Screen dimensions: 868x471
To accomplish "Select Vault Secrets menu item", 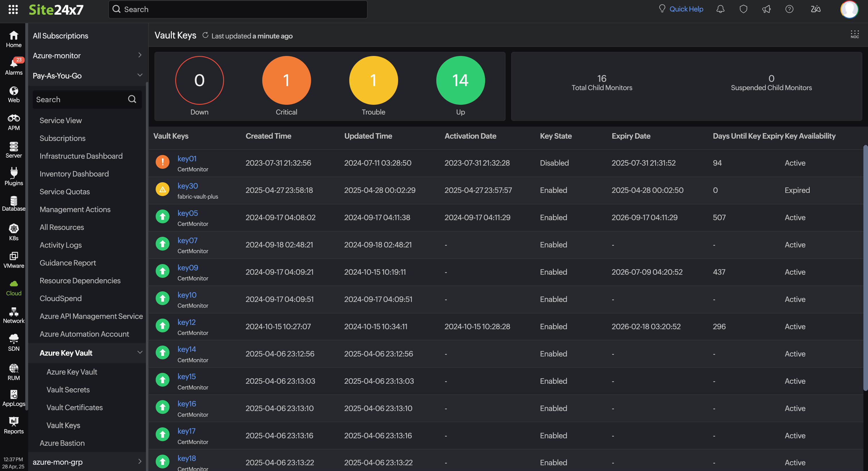I will (68, 389).
